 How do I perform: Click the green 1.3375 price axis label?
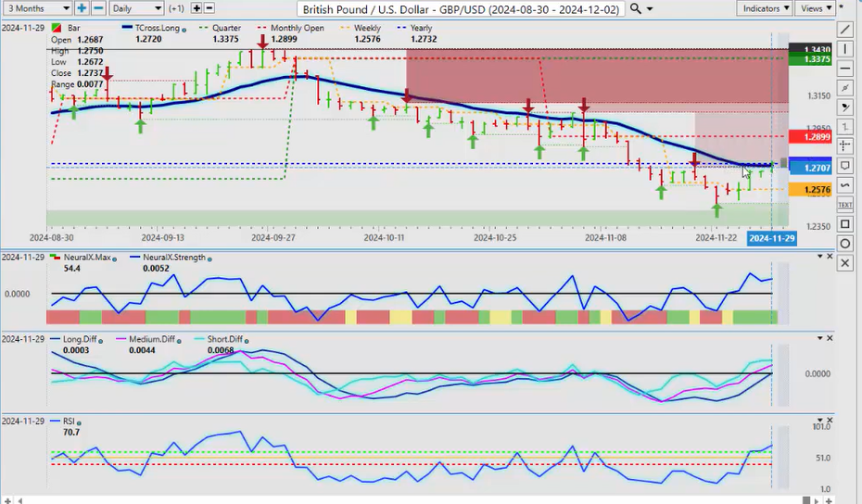810,58
